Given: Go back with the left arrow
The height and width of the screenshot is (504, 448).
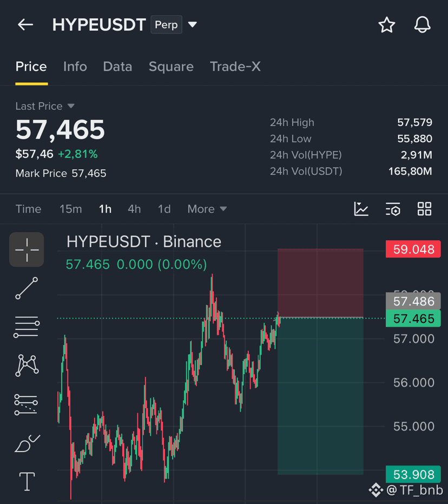Looking at the screenshot, I should pyautogui.click(x=25, y=24).
